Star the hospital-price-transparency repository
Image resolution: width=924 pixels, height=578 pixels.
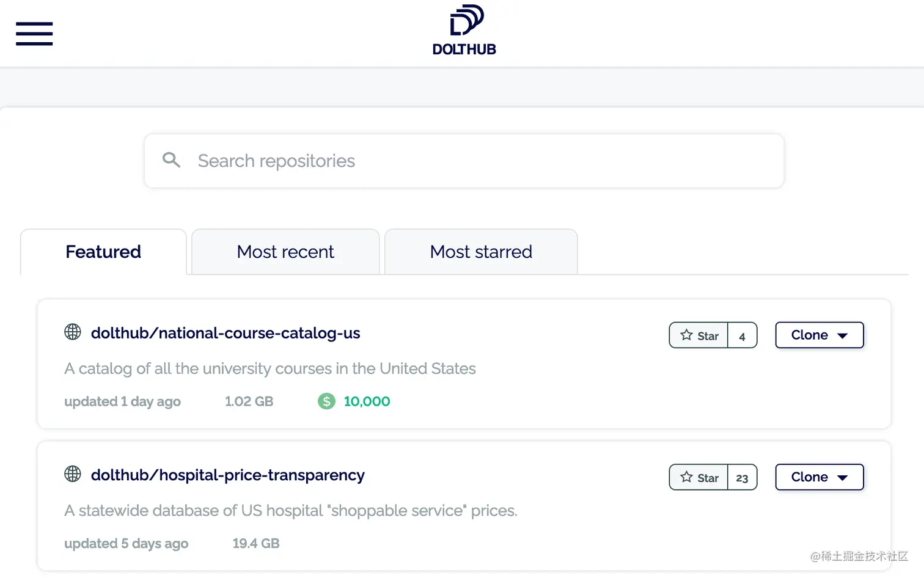coord(698,477)
